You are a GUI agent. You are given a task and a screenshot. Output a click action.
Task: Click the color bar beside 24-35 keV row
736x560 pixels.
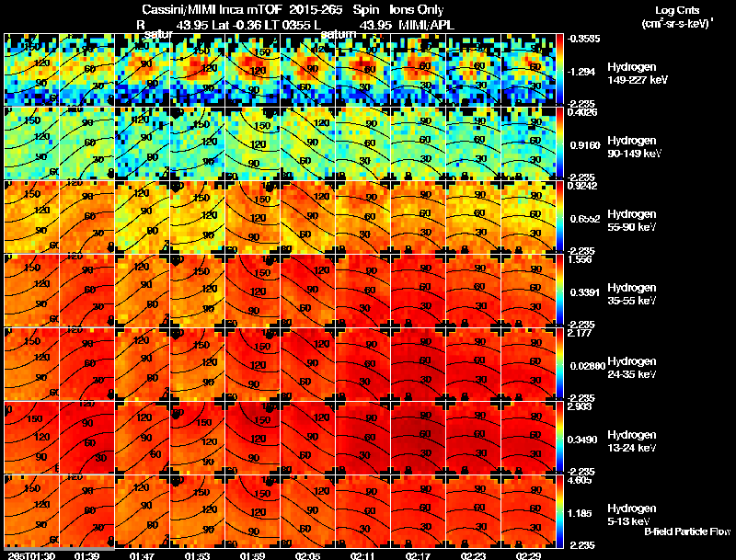coord(559,364)
